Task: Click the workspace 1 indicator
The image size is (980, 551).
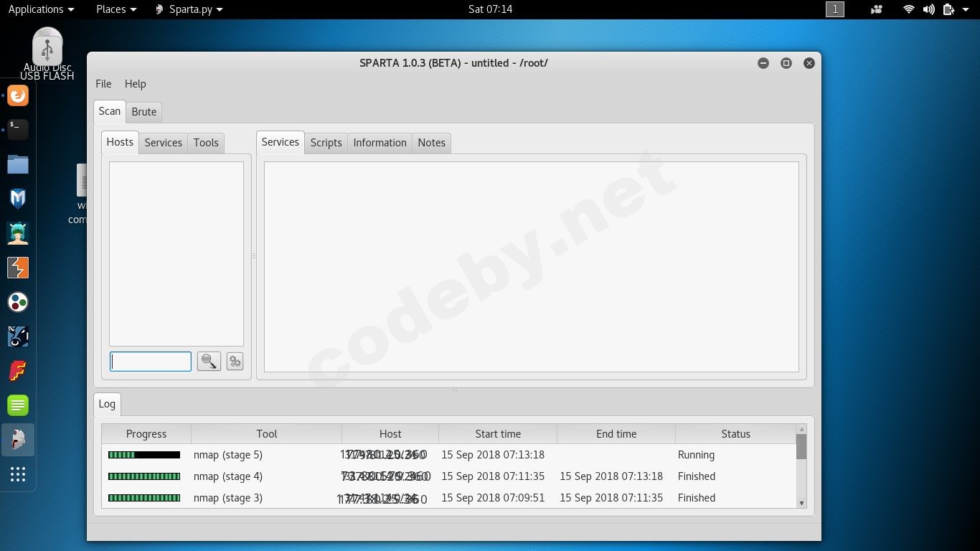Action: 835,9
